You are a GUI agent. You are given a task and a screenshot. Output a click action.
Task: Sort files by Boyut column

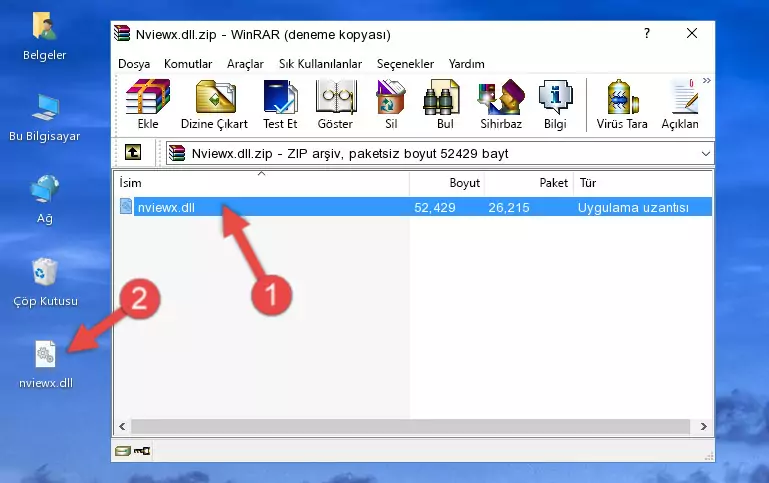click(447, 183)
